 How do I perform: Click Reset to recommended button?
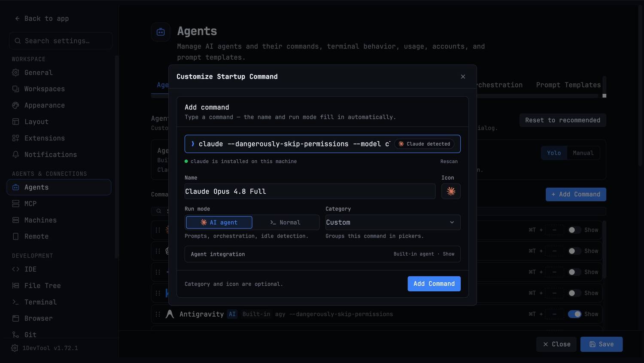click(562, 120)
